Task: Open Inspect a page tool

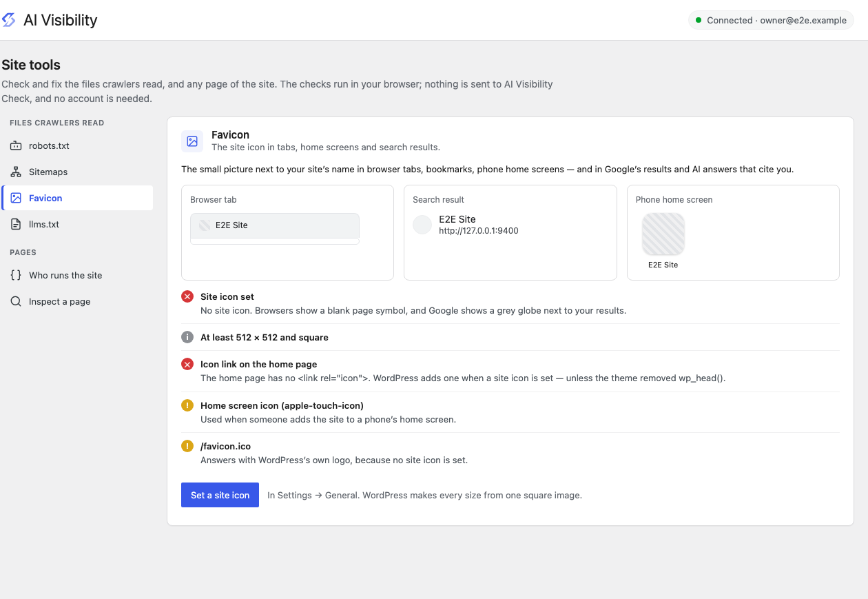Action: point(77,302)
